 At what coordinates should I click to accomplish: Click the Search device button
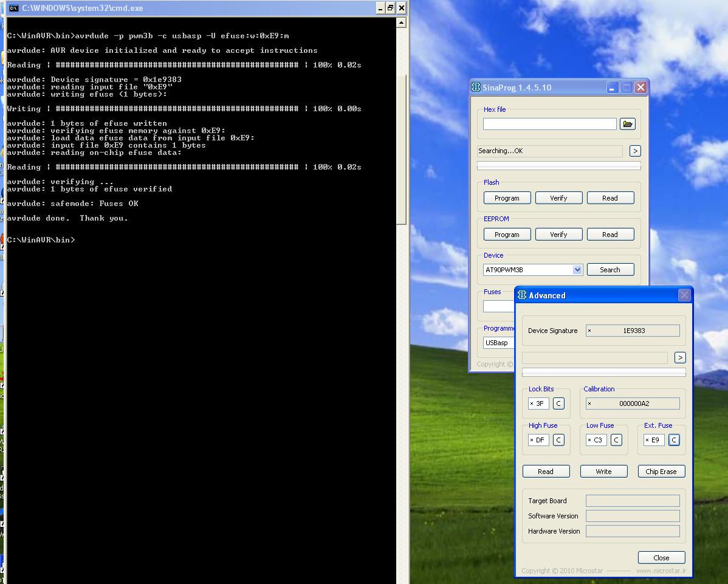point(610,270)
